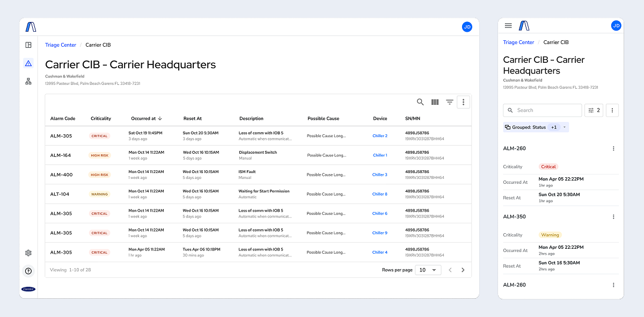Click Triage Center breadcrumb in desktop view
This screenshot has width=644, height=317.
point(61,45)
